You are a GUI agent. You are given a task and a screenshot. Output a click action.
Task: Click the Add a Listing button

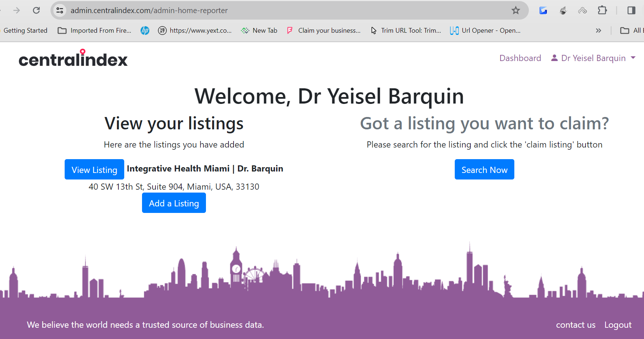coord(174,203)
